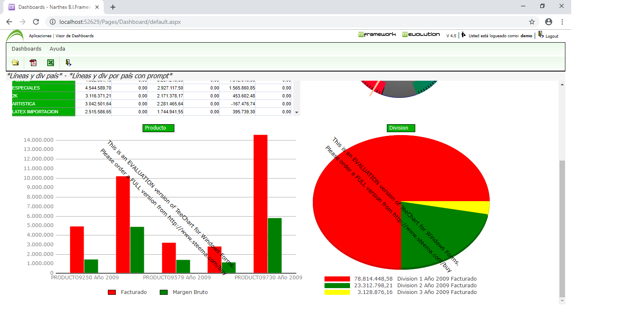644x327 pixels.
Task: Select the ARTISTICA row header
Action: [43, 104]
